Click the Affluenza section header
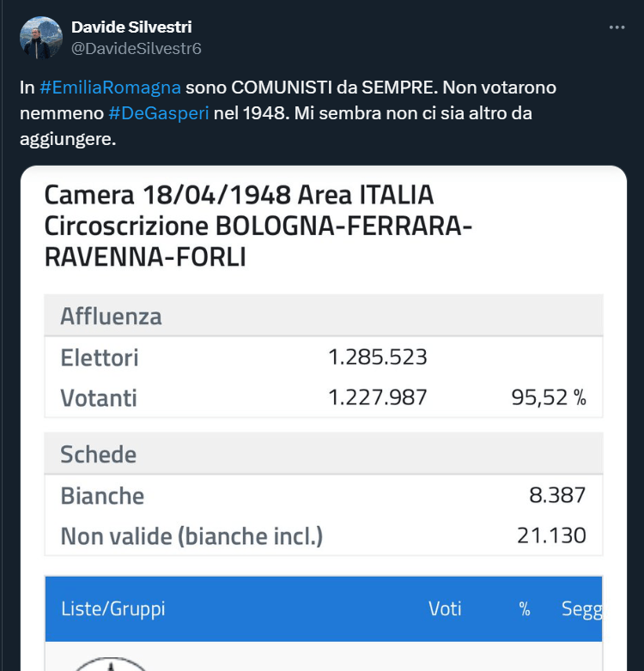The height and width of the screenshot is (671, 644). click(111, 316)
